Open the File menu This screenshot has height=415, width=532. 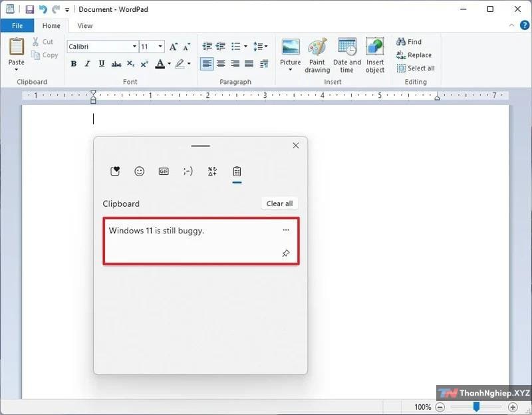17,26
